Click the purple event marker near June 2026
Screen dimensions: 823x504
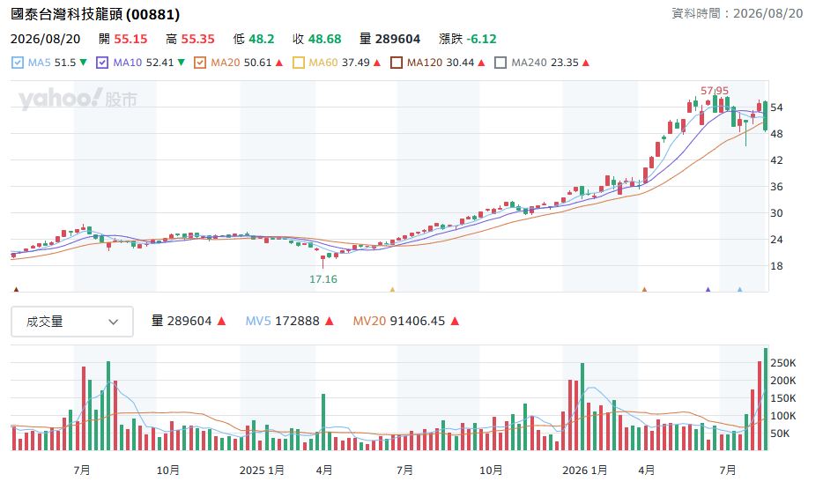point(708,289)
